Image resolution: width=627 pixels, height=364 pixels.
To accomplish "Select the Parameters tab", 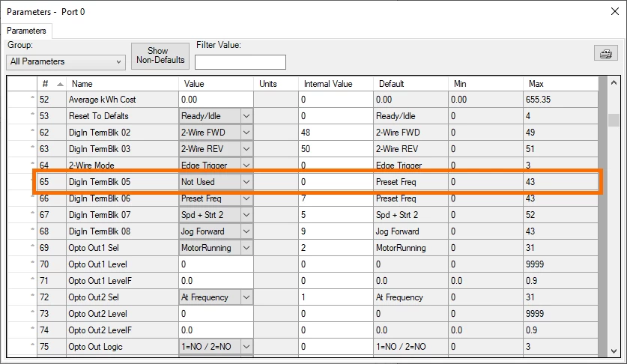I will click(x=26, y=31).
